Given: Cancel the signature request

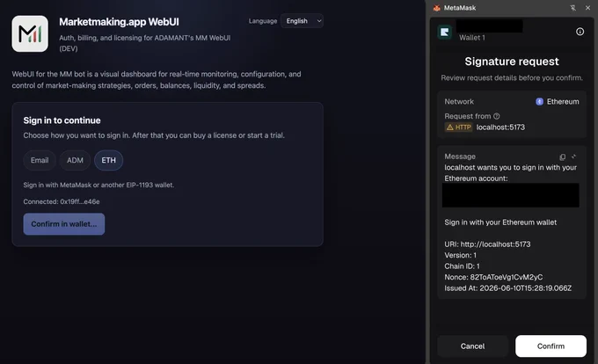Looking at the screenshot, I should click(472, 346).
